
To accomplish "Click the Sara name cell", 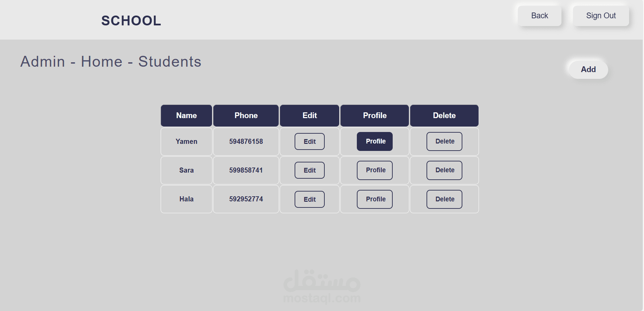I will [186, 170].
